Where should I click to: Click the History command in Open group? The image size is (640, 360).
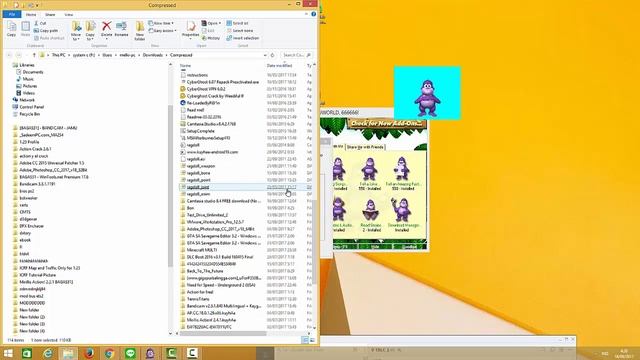211,38
